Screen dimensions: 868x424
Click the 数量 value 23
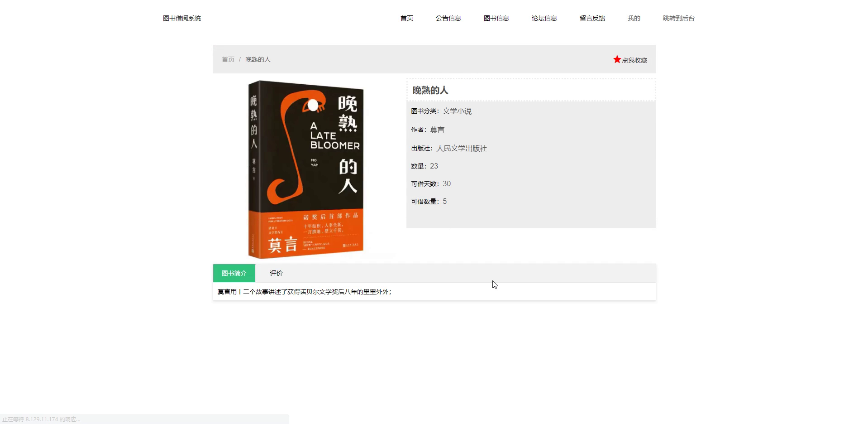pyautogui.click(x=434, y=166)
